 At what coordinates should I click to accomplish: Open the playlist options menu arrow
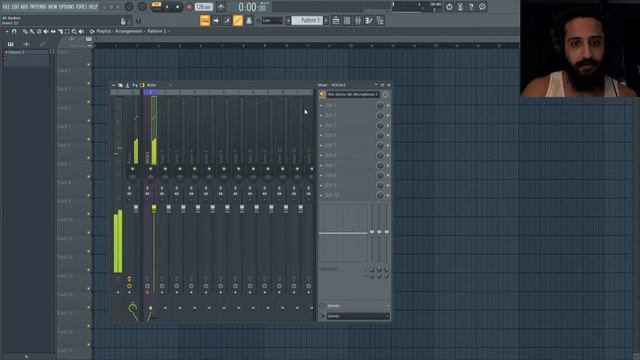tap(7, 31)
